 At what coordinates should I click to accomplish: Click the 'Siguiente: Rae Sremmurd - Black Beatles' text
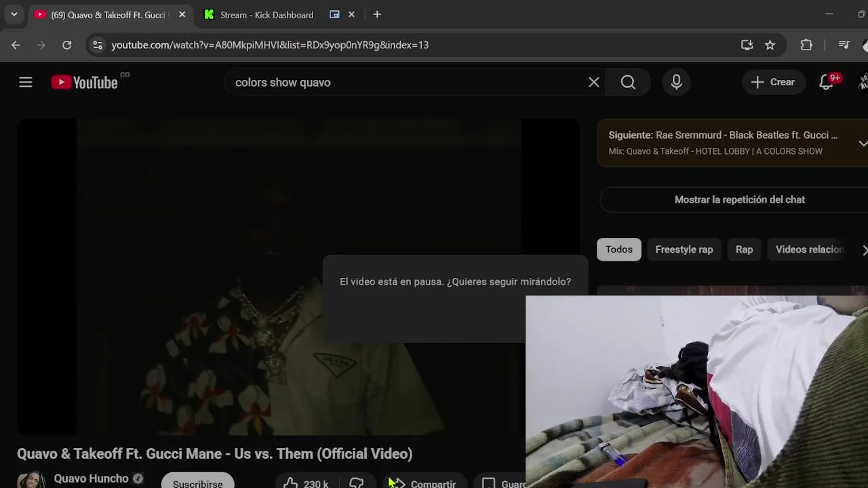tap(723, 135)
